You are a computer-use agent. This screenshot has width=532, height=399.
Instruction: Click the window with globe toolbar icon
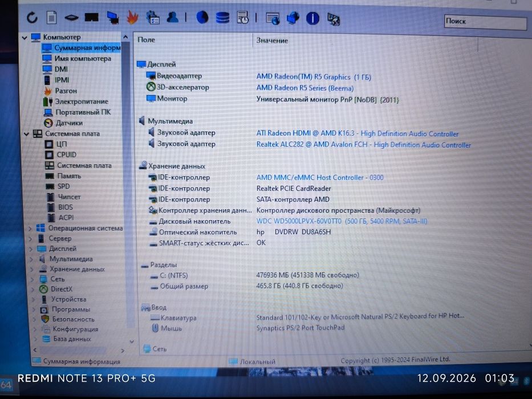273,18
